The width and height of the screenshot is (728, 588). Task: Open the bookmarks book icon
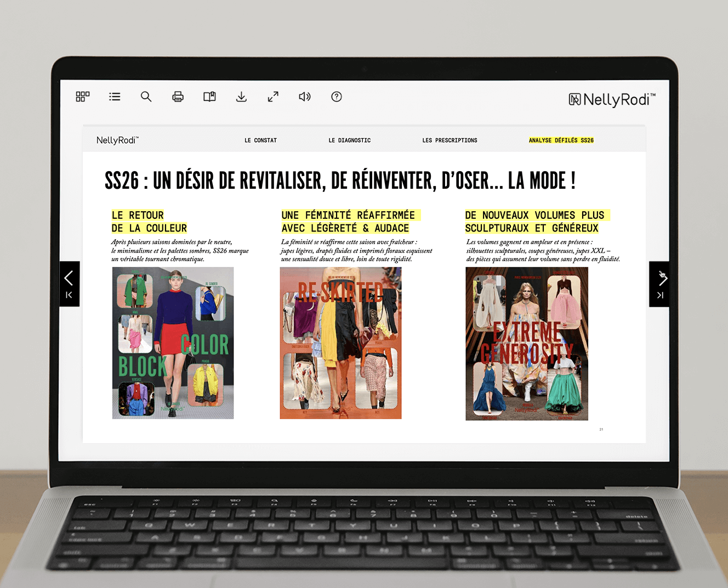[x=209, y=97]
